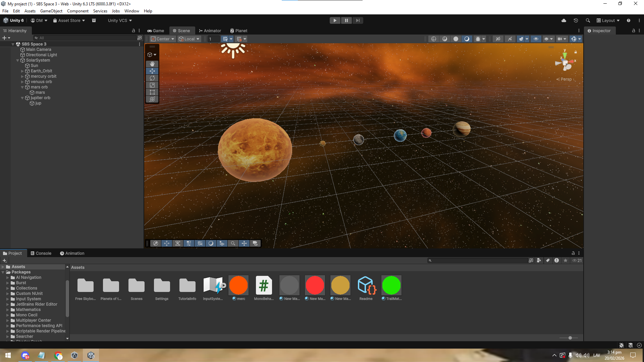
Task: Open the Center pivot dropdown
Action: [163, 39]
